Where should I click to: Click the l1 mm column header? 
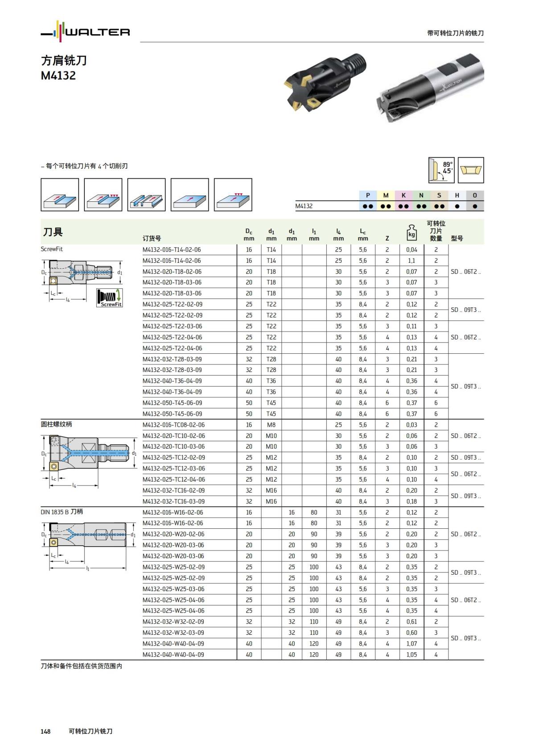click(314, 235)
